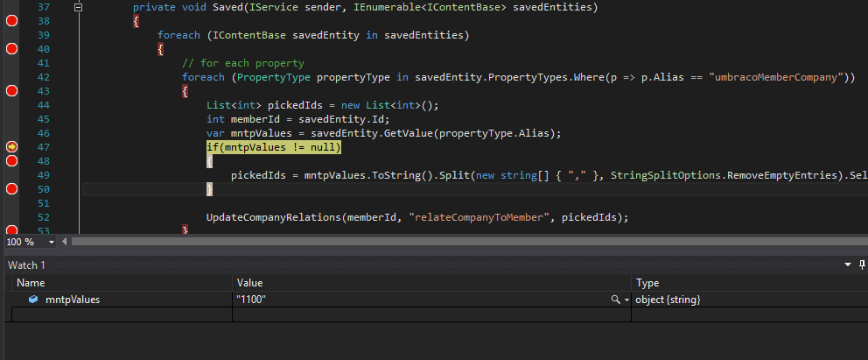Click the comment // for each property
This screenshot has height=360, width=868.
coord(243,63)
